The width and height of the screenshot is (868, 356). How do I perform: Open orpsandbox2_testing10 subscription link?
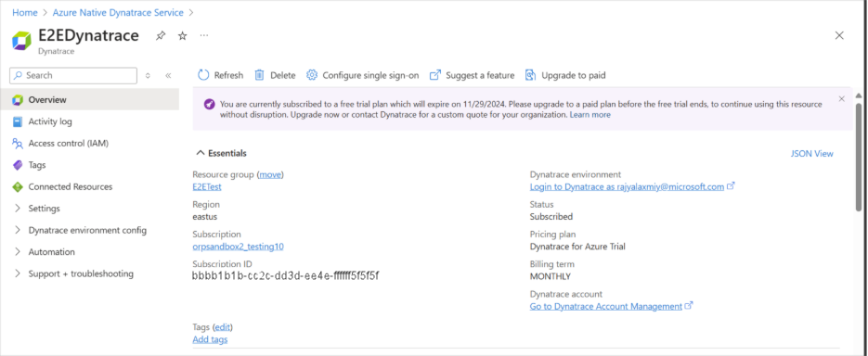238,247
